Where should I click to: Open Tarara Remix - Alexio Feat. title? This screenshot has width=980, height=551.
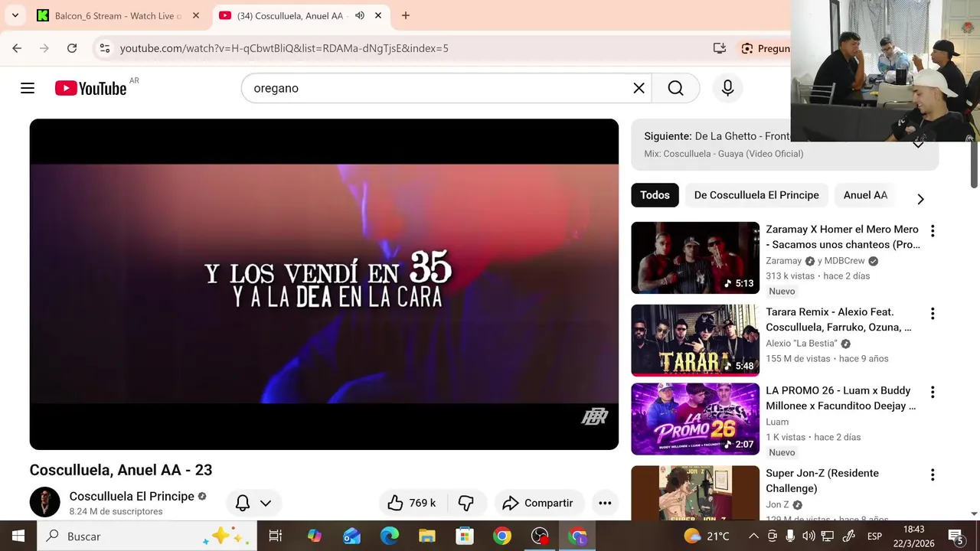pos(838,319)
